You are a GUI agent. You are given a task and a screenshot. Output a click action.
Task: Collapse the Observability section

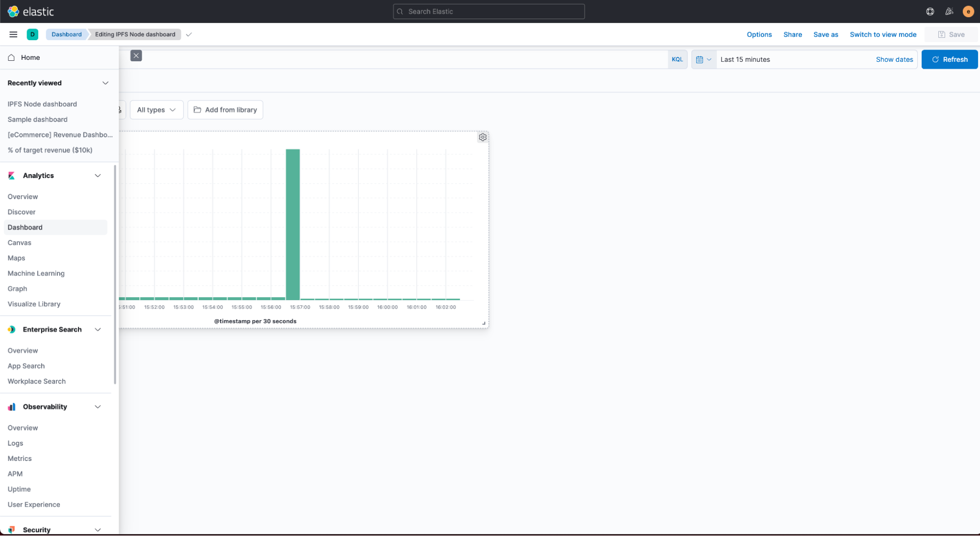coord(98,407)
